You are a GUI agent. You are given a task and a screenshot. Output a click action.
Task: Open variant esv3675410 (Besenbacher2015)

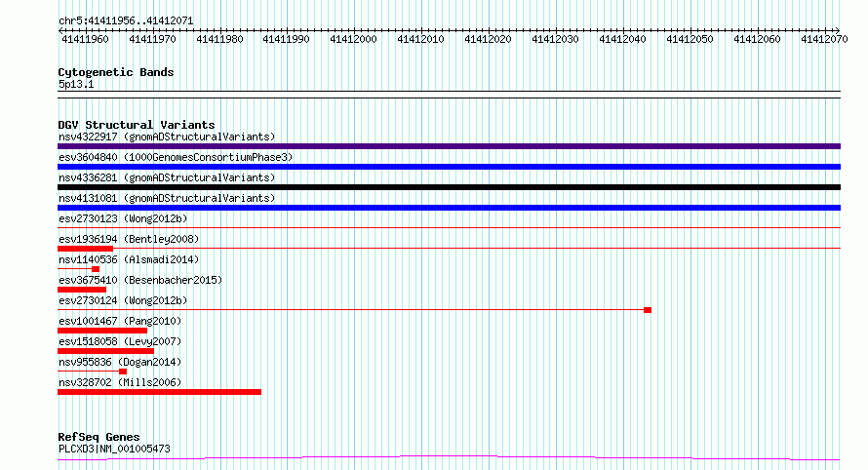click(140, 280)
